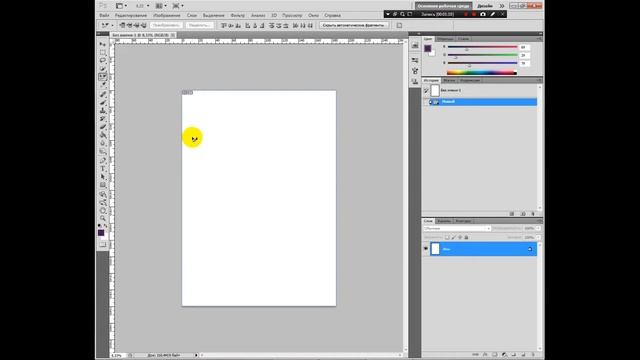Create new layer in Layers panel
Image resolution: width=640 pixels, height=360 pixels.
click(524, 355)
